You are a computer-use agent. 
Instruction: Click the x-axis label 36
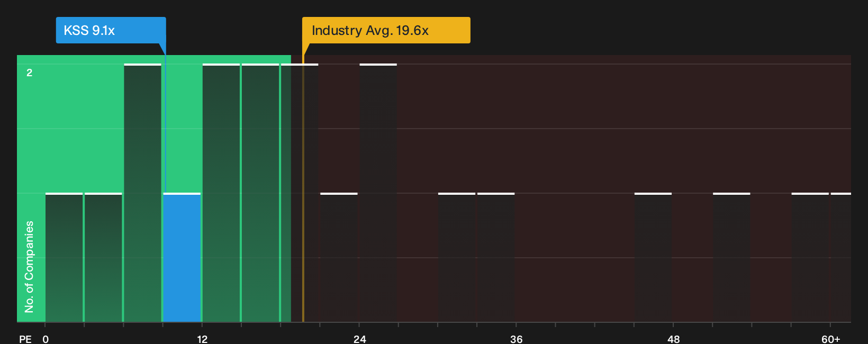pyautogui.click(x=517, y=339)
